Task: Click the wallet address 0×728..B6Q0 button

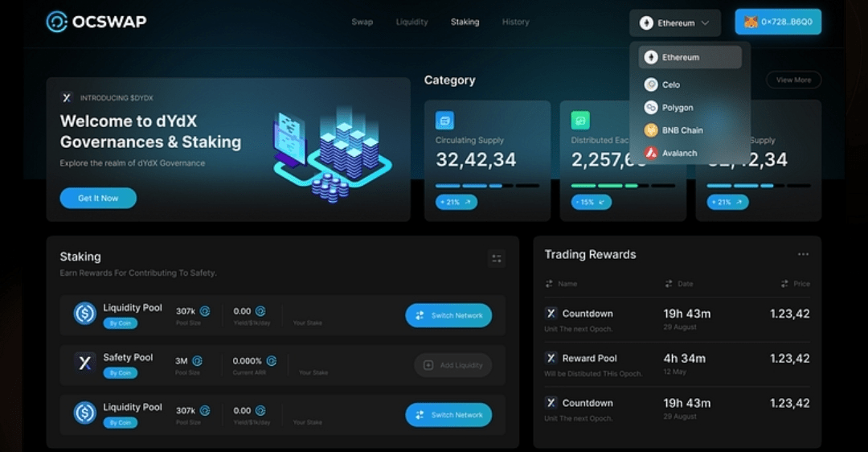Action: coord(778,23)
